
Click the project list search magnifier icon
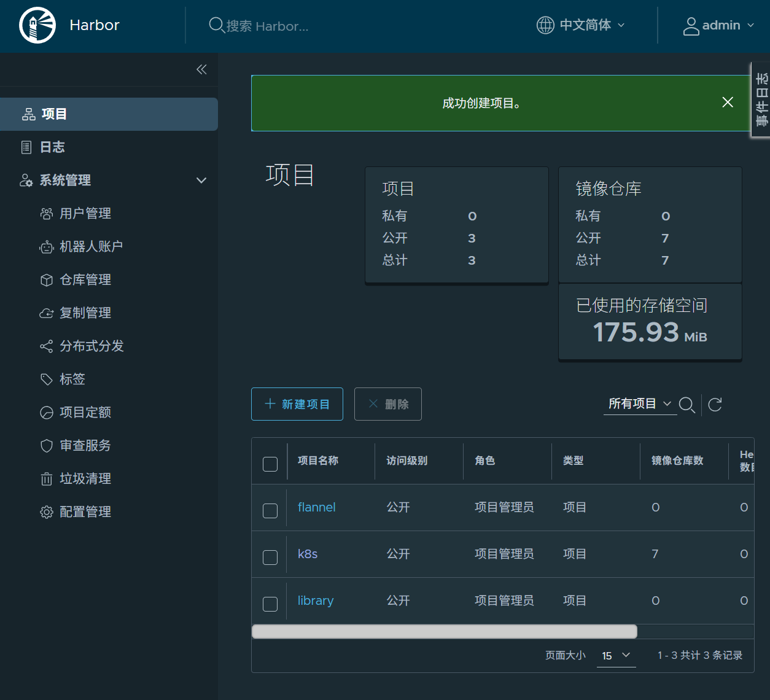687,405
